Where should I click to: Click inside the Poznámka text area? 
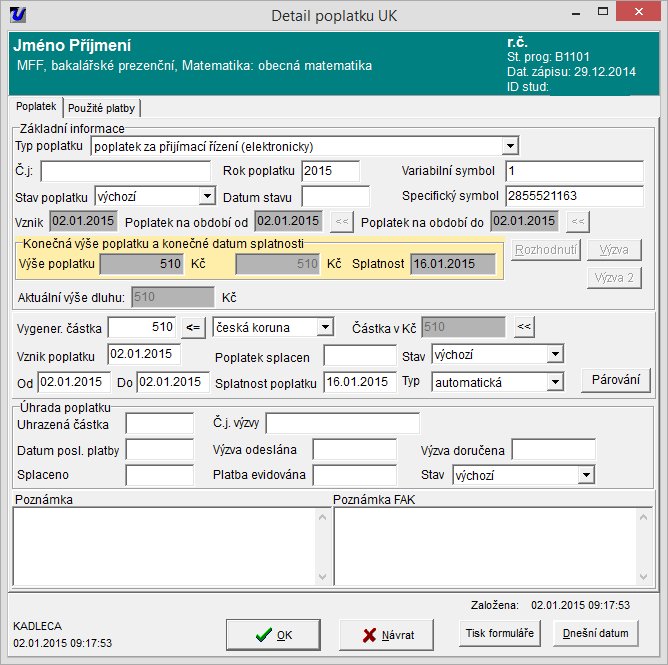click(x=169, y=545)
